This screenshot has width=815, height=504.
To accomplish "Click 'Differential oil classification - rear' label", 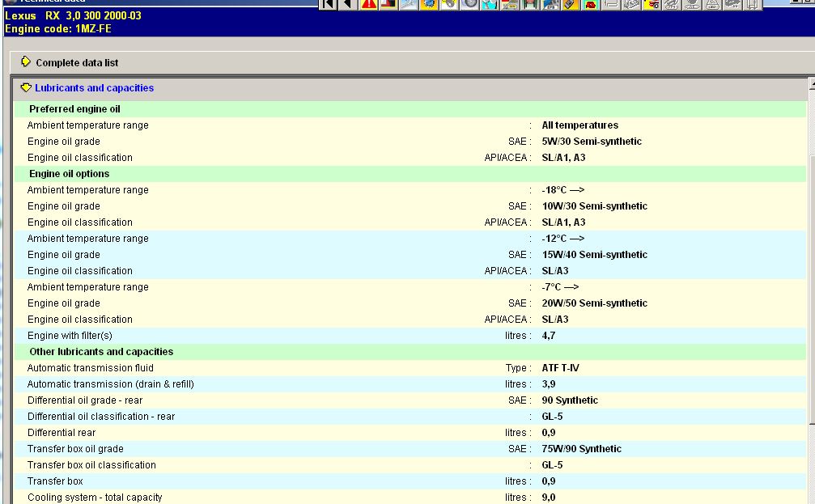I will [101, 416].
